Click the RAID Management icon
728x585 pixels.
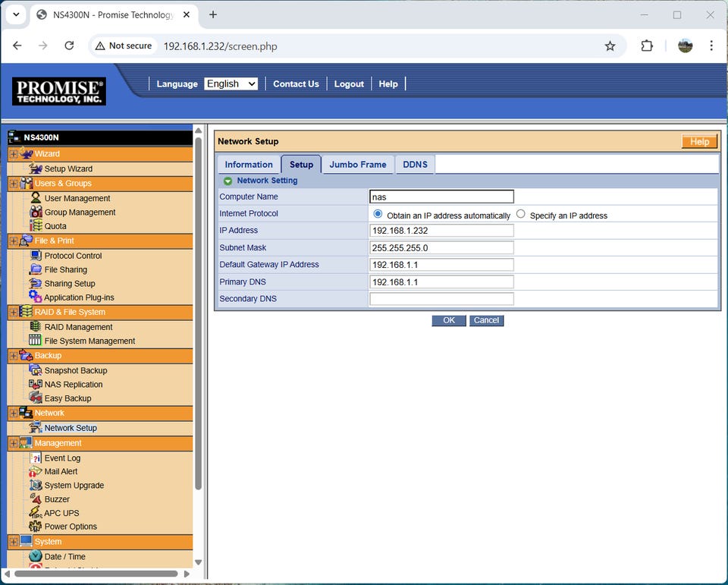[x=36, y=327]
